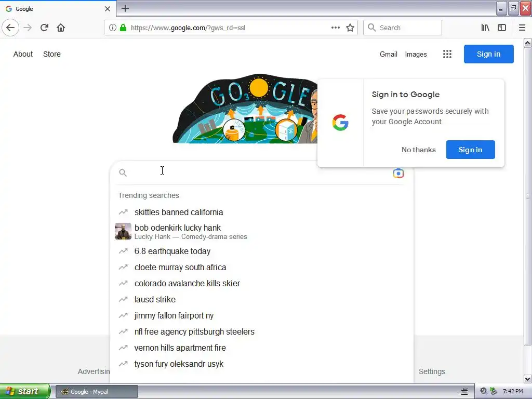This screenshot has height=399, width=532.
Task: Show site information icon in address bar
Action: [x=113, y=28]
